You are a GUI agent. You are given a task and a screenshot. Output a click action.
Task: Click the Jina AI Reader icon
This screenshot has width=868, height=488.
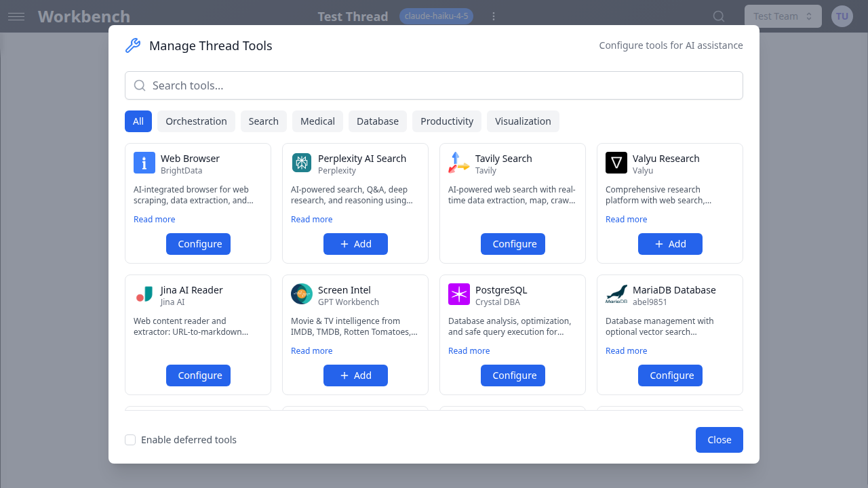[144, 294]
